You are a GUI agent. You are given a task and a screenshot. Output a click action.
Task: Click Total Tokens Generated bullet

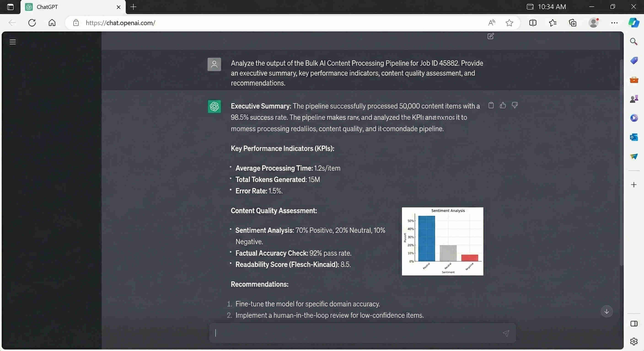click(x=277, y=179)
